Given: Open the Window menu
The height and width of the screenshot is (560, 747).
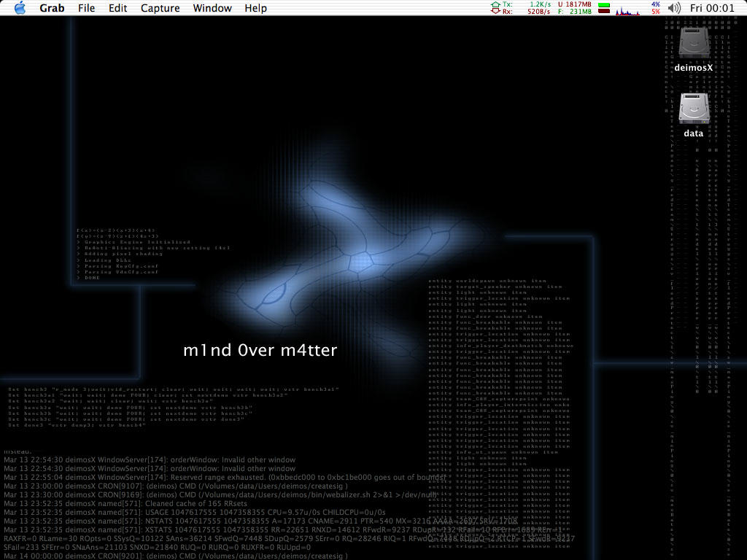Looking at the screenshot, I should point(212,8).
